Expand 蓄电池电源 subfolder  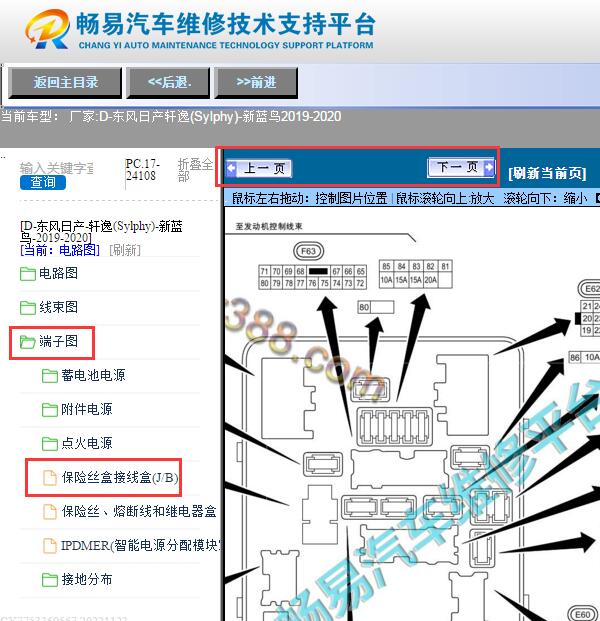click(x=93, y=375)
